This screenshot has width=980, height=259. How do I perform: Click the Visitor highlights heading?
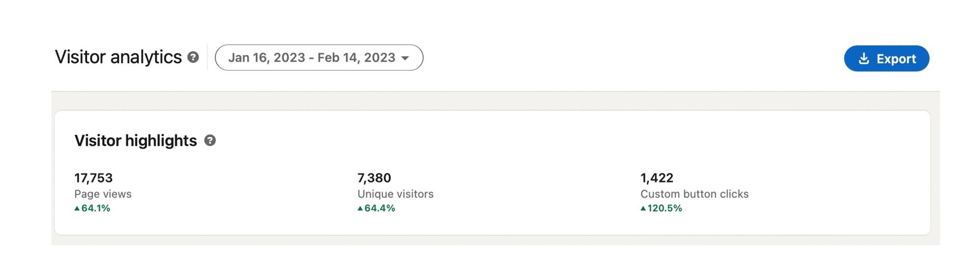(136, 141)
